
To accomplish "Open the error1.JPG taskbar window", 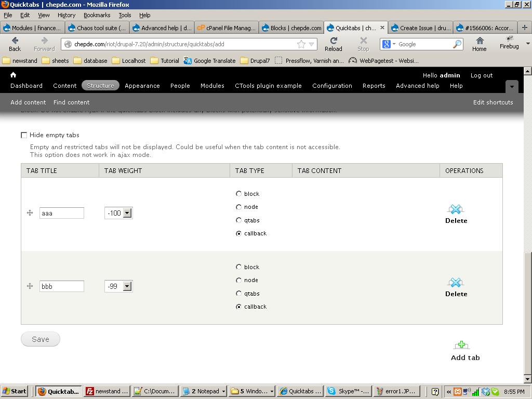I will tap(396, 391).
